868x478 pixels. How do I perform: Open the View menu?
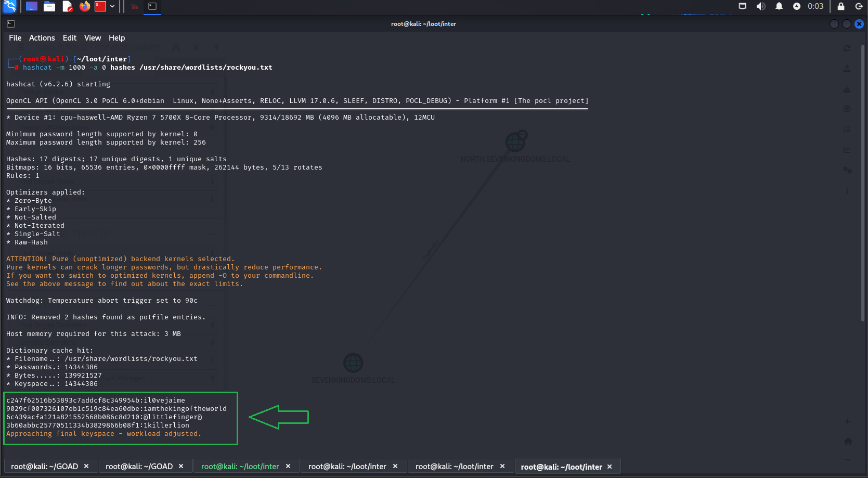pyautogui.click(x=93, y=38)
